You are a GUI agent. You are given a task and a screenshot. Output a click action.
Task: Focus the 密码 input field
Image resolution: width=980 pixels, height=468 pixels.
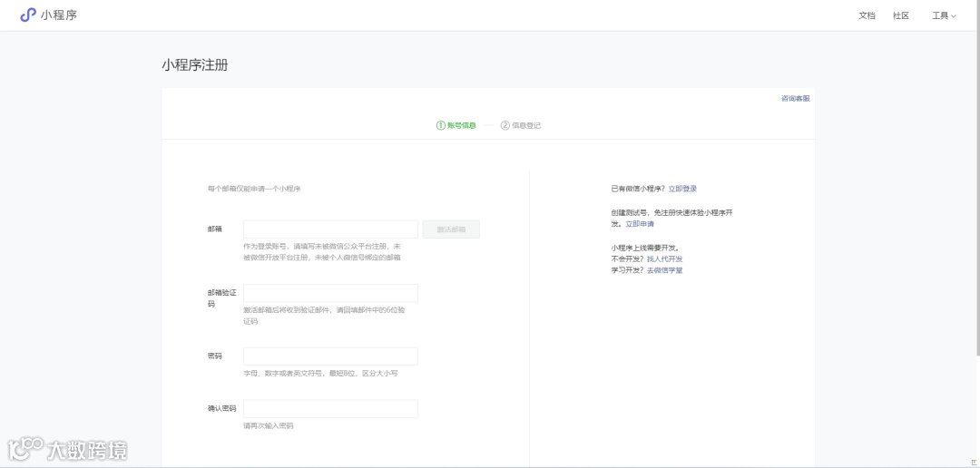(x=330, y=356)
